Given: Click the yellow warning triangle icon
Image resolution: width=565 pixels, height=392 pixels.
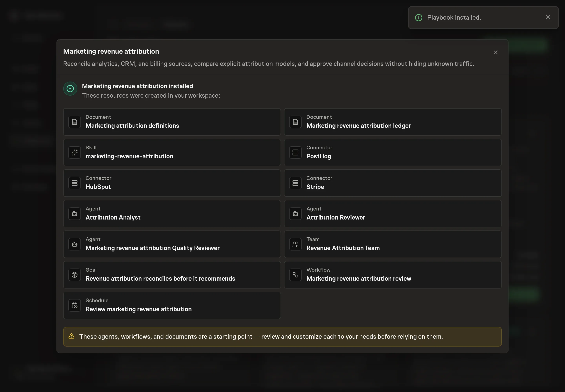Looking at the screenshot, I should [71, 336].
